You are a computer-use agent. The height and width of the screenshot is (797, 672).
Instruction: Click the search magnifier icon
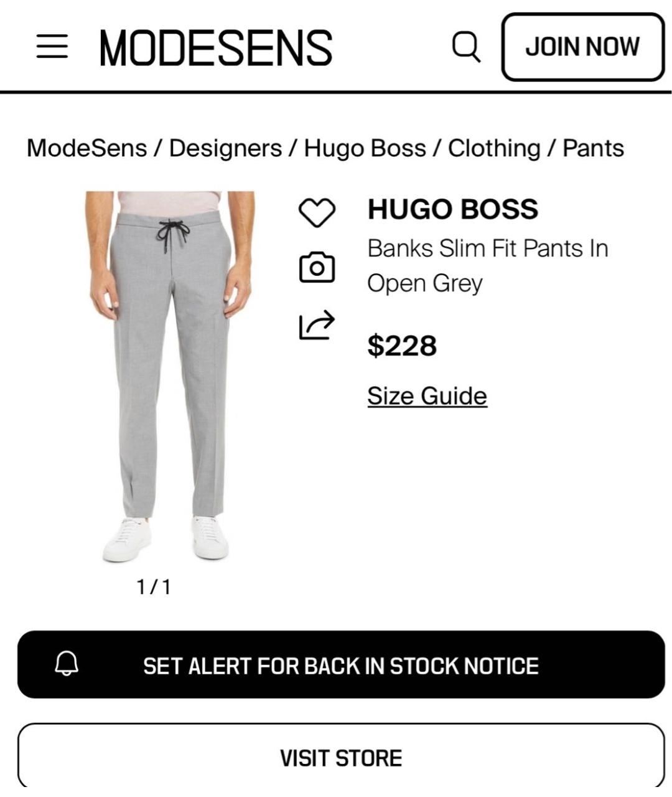pos(466,47)
